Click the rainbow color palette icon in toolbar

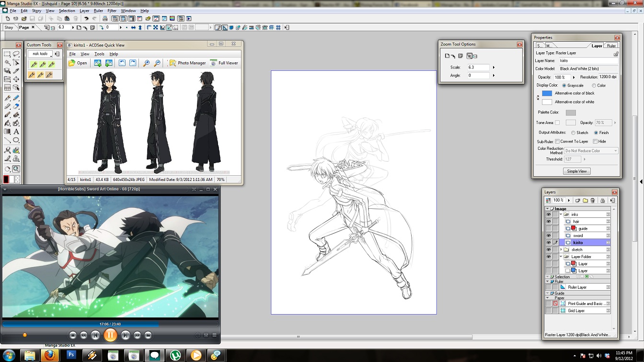[x=172, y=19]
